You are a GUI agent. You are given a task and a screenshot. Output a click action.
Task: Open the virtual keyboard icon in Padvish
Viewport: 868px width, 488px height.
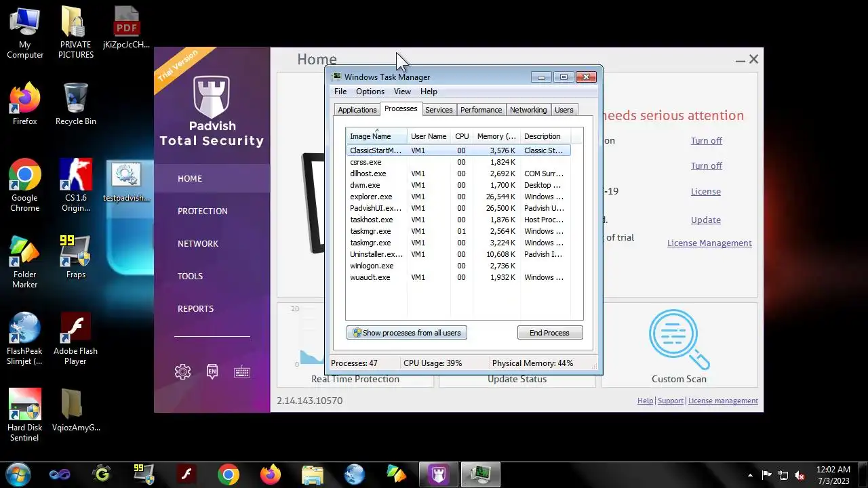click(242, 371)
